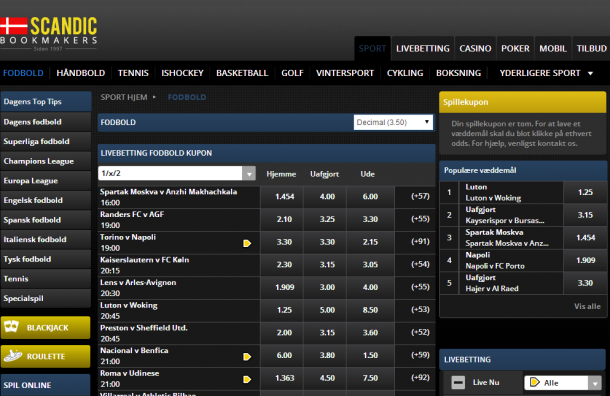Select Cykling in the sports menu

405,73
